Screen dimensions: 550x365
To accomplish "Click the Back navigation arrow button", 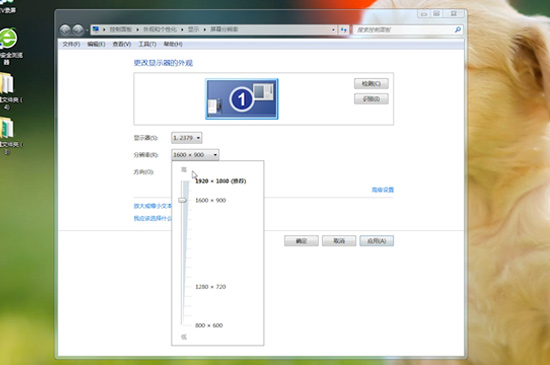I will (65, 30).
